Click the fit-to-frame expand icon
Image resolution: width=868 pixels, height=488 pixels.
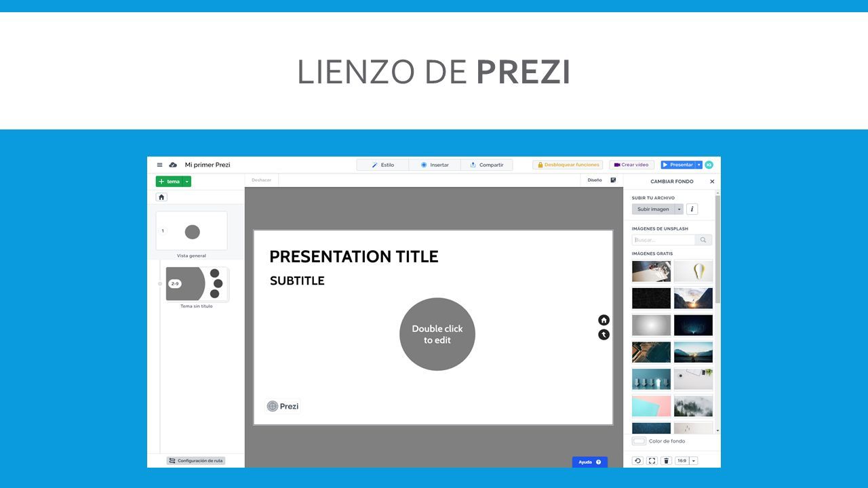[652, 461]
